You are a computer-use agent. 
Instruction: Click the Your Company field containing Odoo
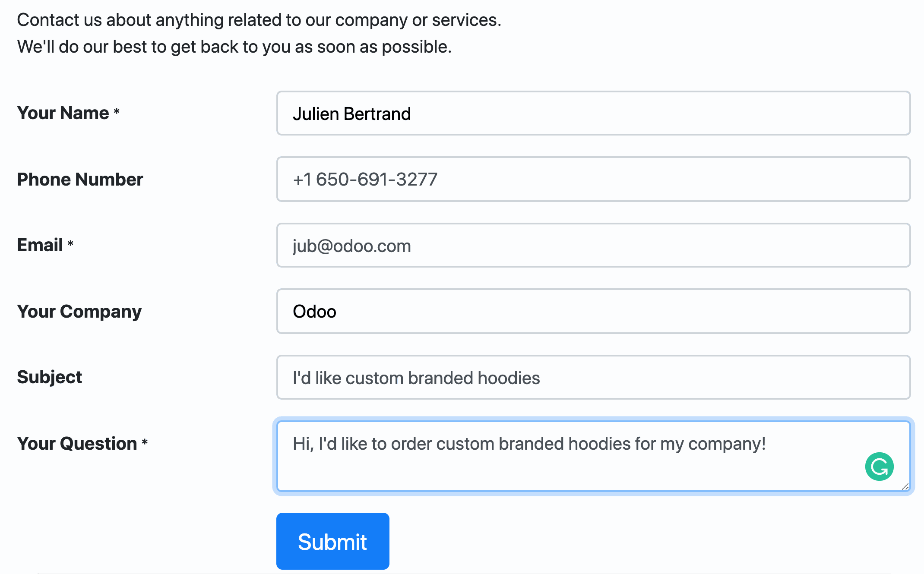coord(593,312)
